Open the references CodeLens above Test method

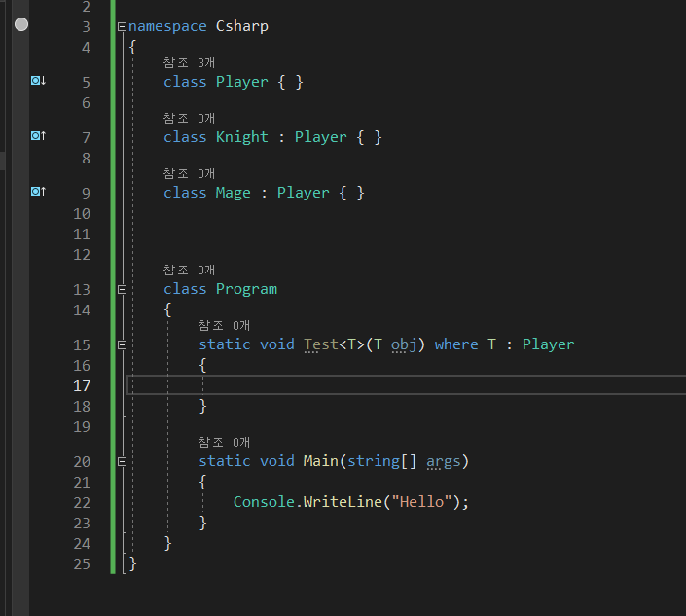[x=224, y=325]
